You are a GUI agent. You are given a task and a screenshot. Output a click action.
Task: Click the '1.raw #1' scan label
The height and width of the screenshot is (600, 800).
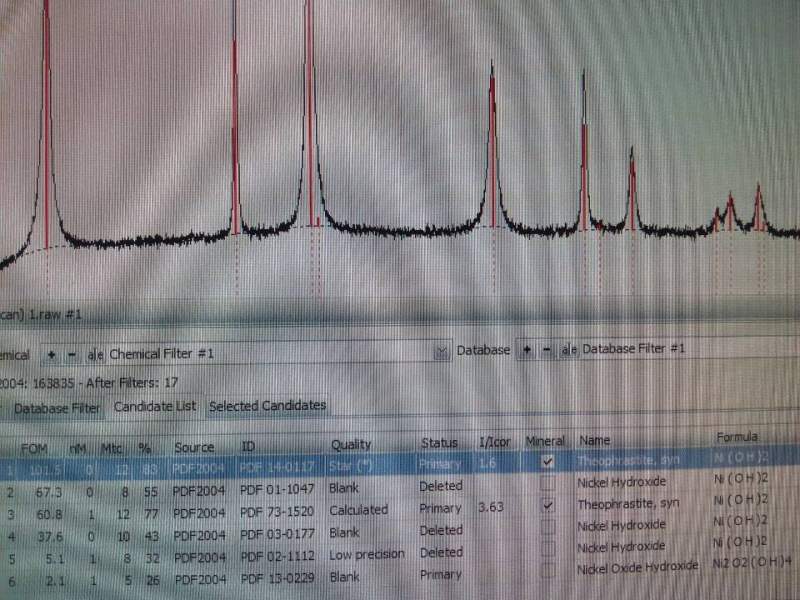(55, 314)
